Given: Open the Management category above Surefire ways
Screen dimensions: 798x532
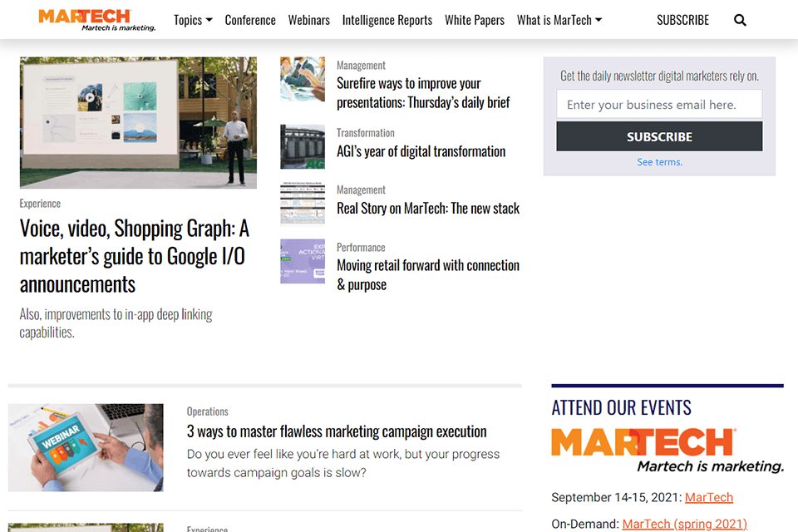Looking at the screenshot, I should [x=361, y=66].
